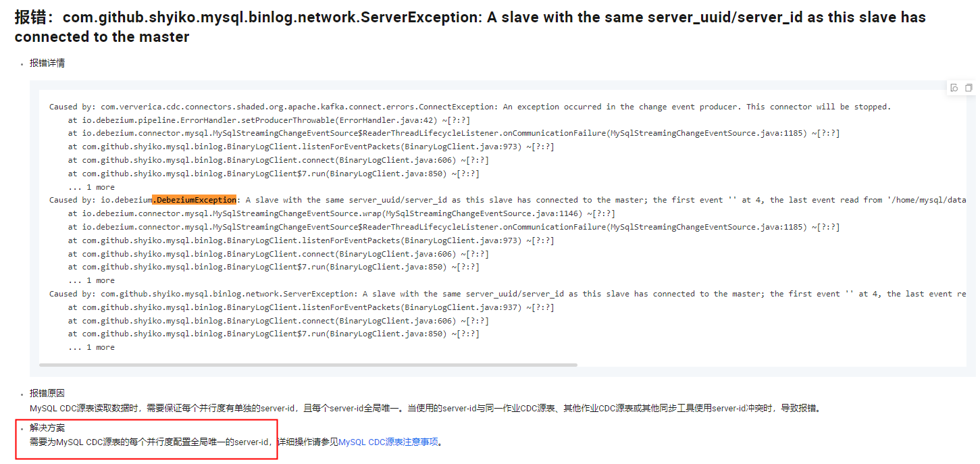The width and height of the screenshot is (980, 464).
Task: Click the stack line with BinaryLogClient.java:937
Action: [x=311, y=307]
